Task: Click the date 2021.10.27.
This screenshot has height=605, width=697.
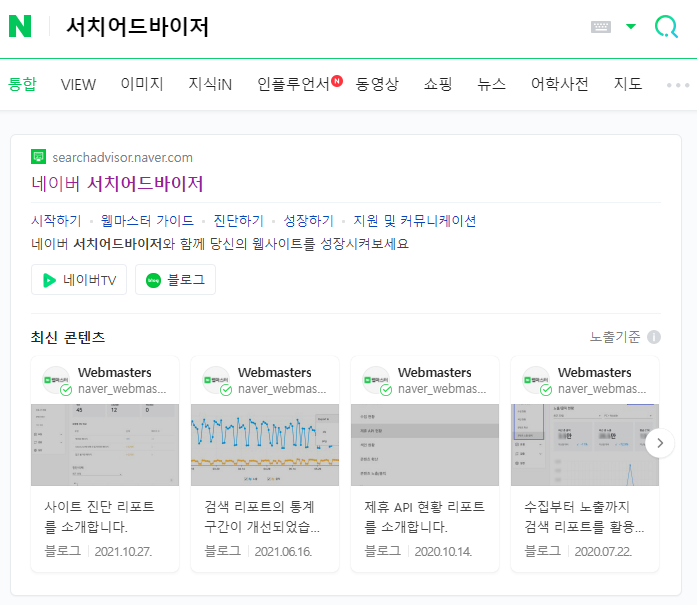Action: pyautogui.click(x=123, y=552)
